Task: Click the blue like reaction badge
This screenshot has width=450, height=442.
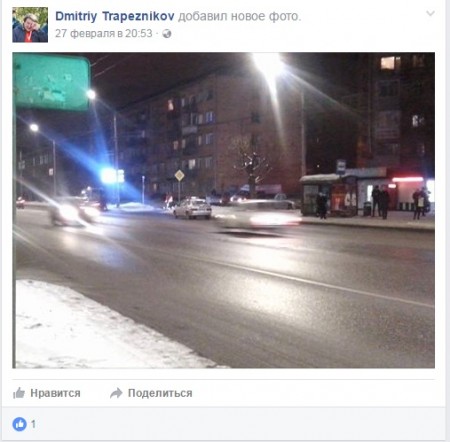Action: click(x=20, y=424)
